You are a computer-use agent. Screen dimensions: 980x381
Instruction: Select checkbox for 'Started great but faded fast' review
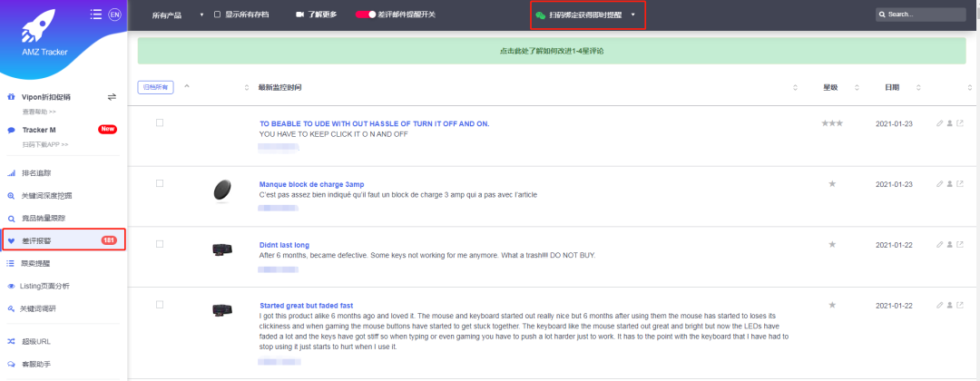coord(160,304)
